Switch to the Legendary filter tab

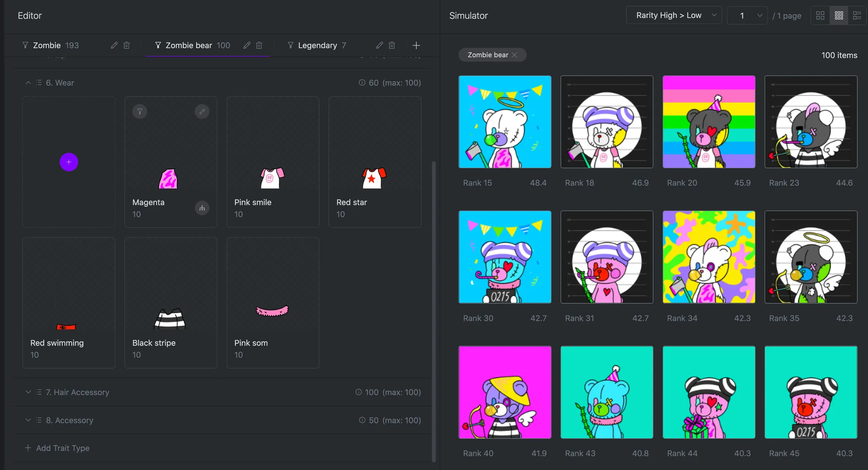point(317,45)
